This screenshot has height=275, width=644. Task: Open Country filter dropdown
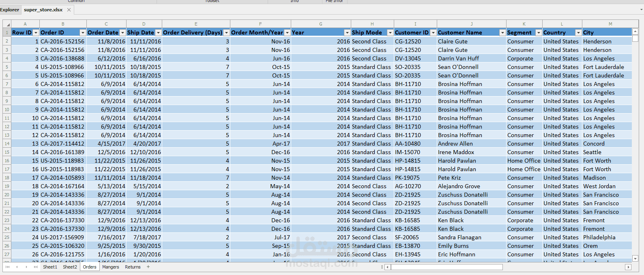[578, 32]
